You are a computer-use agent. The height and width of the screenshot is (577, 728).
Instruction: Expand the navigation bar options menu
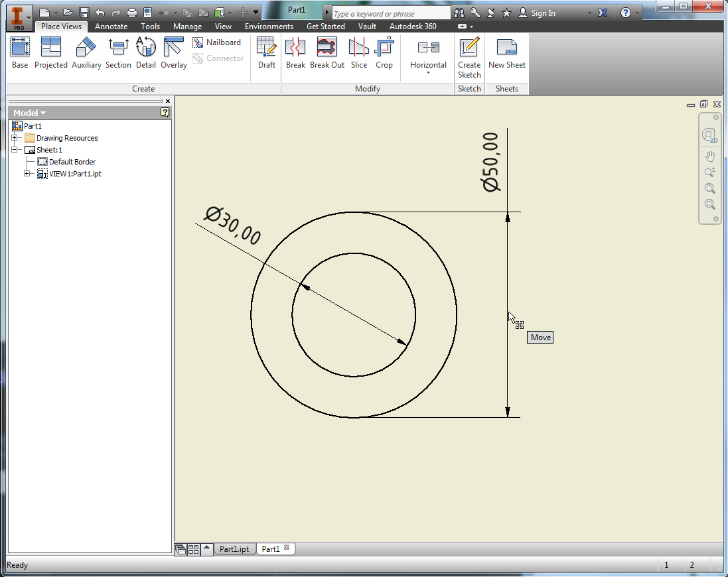click(716, 219)
